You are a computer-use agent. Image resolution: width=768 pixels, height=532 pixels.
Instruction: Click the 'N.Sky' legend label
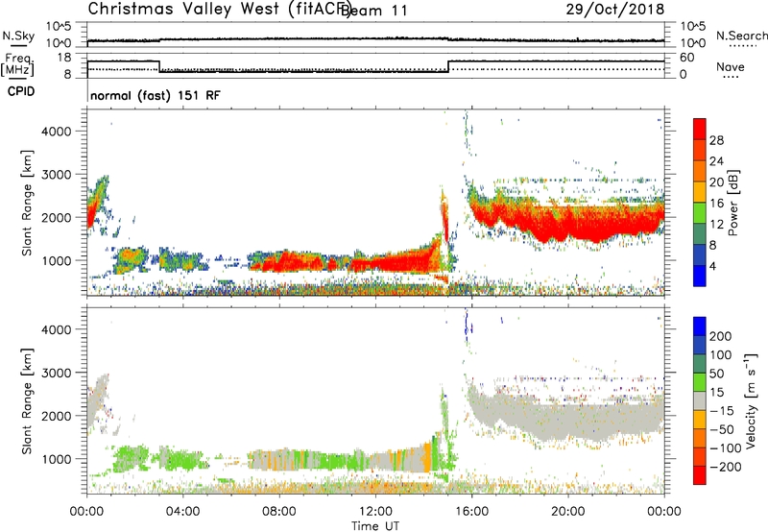[x=18, y=36]
